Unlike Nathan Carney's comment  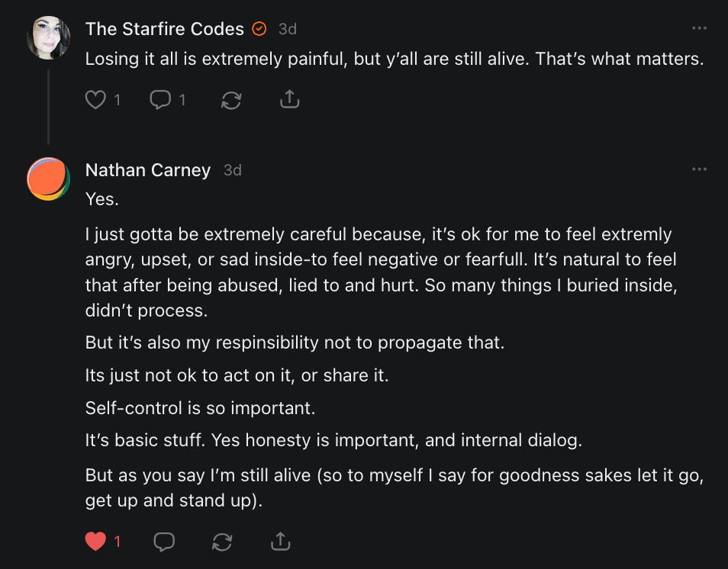pyautogui.click(x=95, y=542)
